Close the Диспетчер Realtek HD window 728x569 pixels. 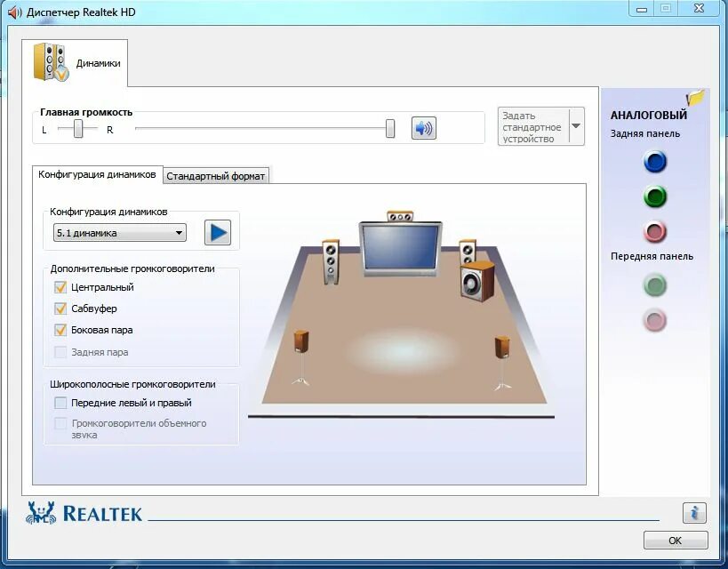(x=700, y=8)
